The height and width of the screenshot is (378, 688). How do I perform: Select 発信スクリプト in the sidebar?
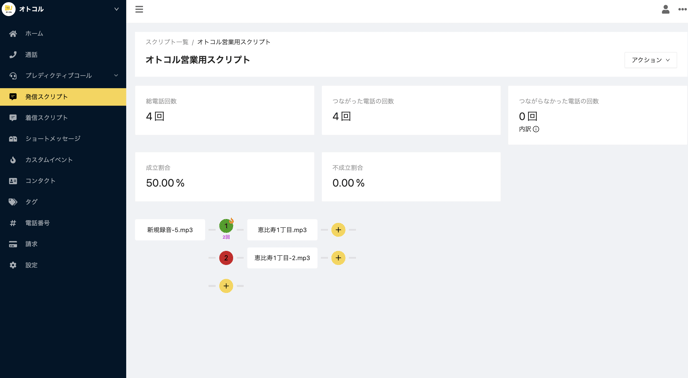(63, 97)
